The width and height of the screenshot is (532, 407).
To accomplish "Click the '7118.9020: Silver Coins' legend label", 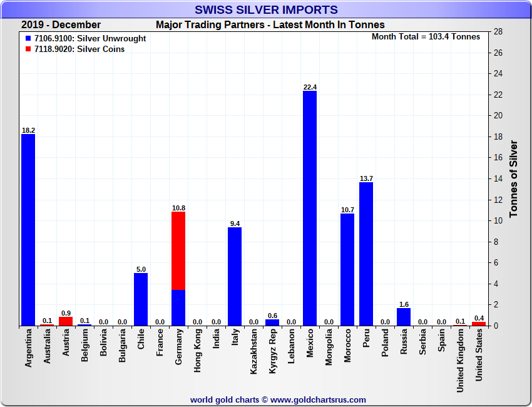I will point(79,49).
